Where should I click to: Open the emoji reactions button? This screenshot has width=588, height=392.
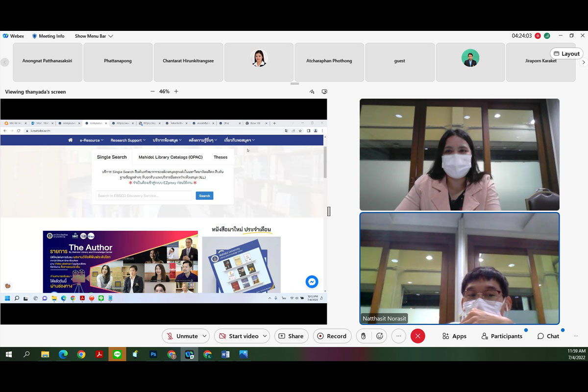(x=380, y=336)
